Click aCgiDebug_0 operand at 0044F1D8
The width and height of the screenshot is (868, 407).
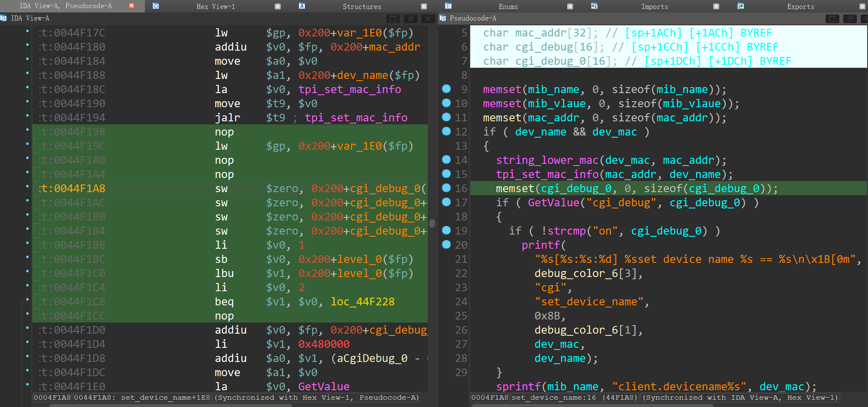coord(372,358)
